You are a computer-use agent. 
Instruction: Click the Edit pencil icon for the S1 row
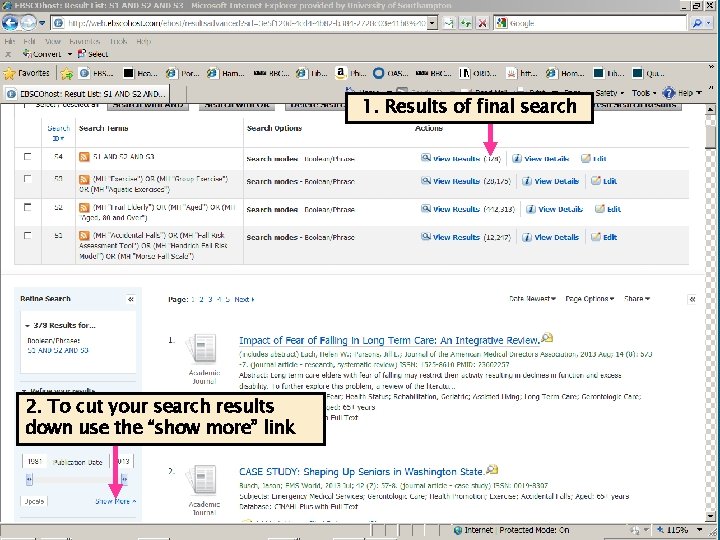click(596, 237)
